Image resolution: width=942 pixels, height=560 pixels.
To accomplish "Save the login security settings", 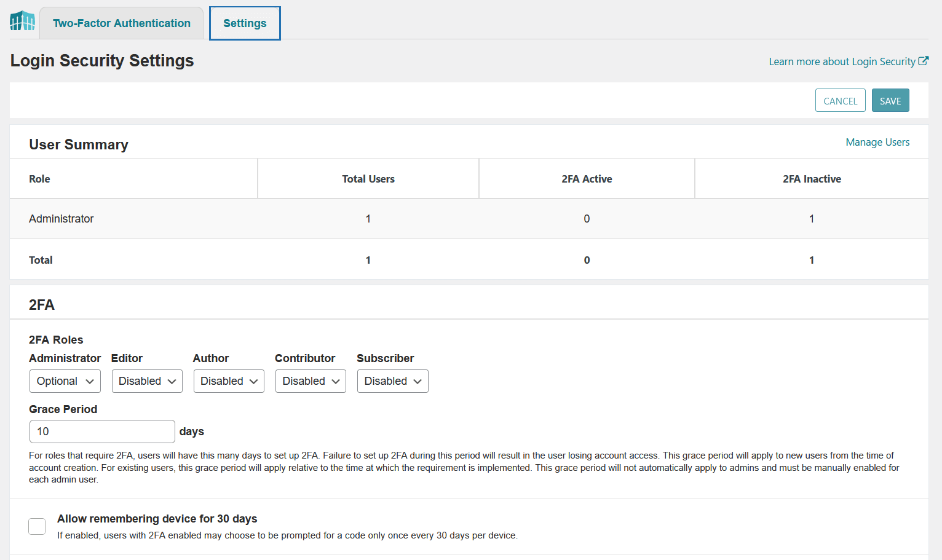I will (x=890, y=101).
